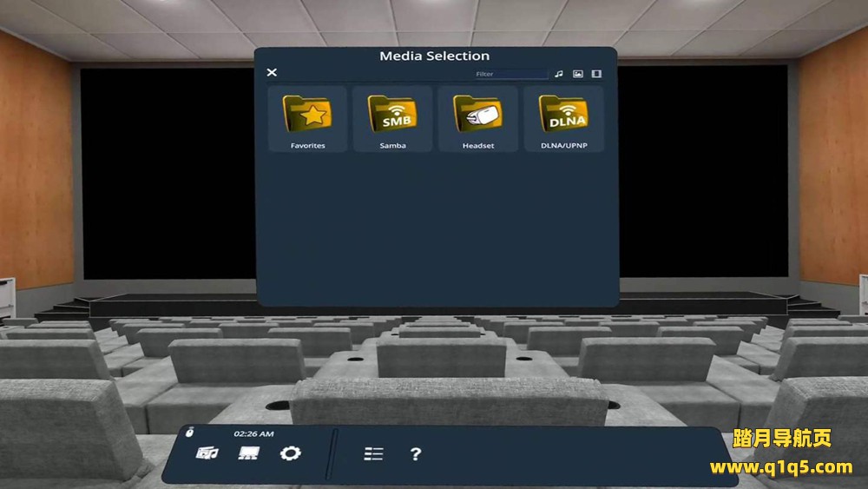Click the DLNA/UPNP label text

[563, 146]
